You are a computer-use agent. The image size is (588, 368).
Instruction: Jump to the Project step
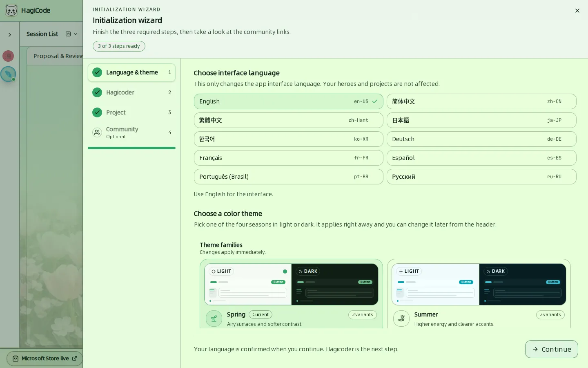131,112
